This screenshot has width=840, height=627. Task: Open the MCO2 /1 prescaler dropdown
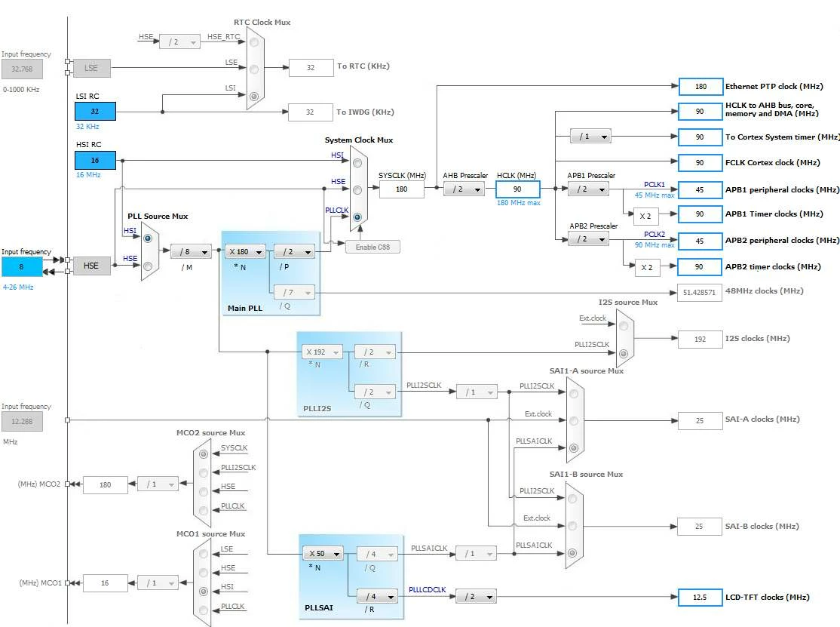[158, 484]
